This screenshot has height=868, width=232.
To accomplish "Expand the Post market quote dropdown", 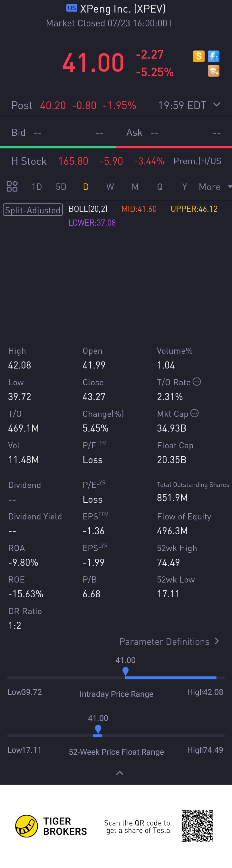I will pyautogui.click(x=217, y=105).
